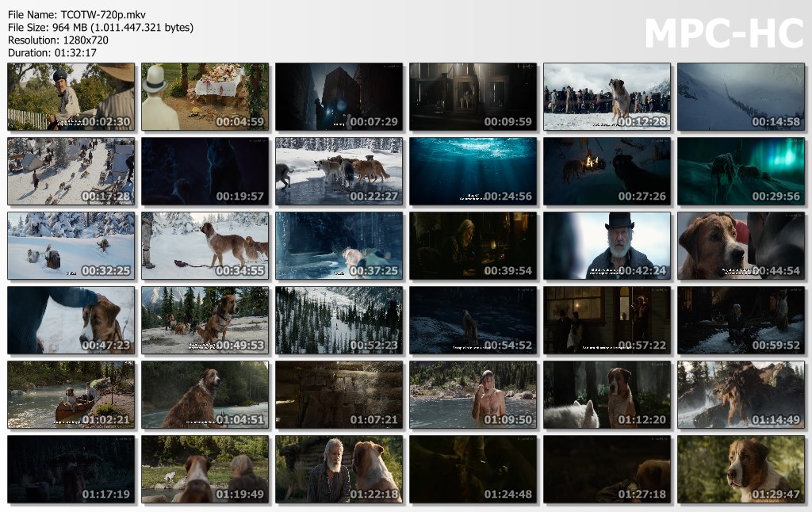The height and width of the screenshot is (512, 812).
Task: Pick the thumbnail marked 00:37:25
Action: point(339,246)
